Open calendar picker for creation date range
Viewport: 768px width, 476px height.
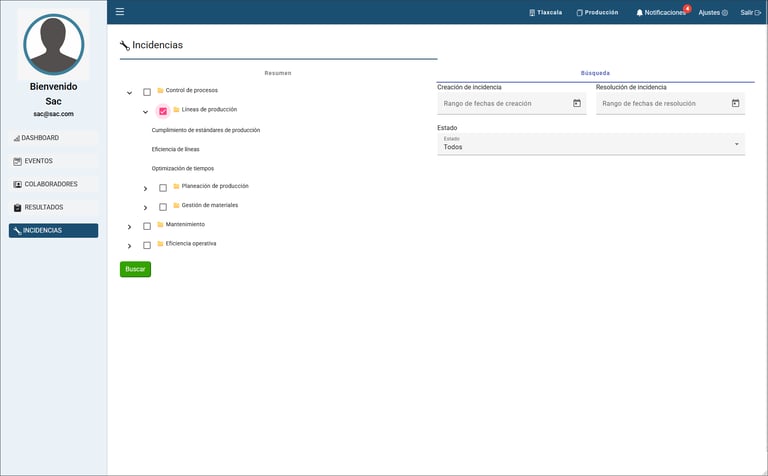coord(577,103)
